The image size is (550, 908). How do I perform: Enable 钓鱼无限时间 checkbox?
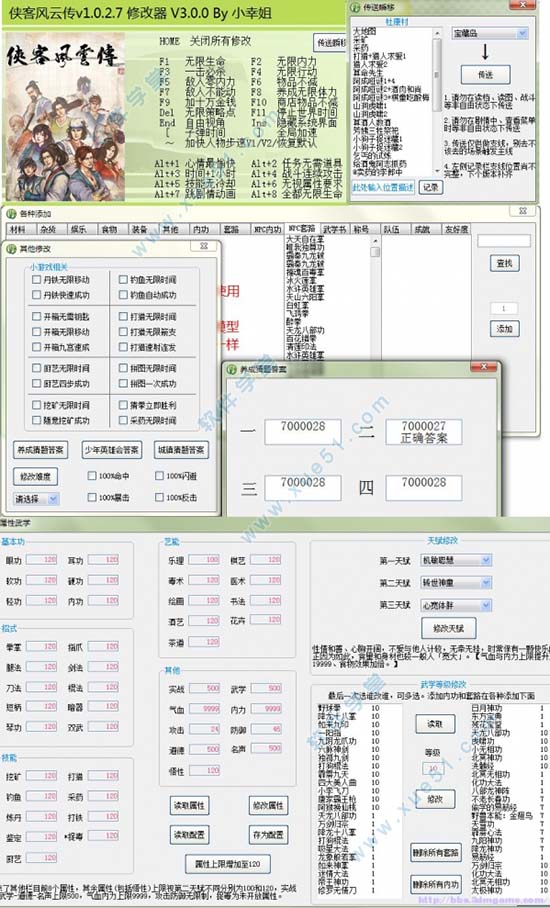pyautogui.click(x=123, y=280)
